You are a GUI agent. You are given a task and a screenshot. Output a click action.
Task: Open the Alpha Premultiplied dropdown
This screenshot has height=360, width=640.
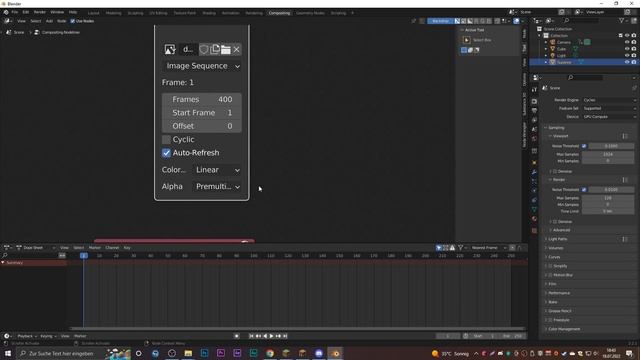point(217,187)
